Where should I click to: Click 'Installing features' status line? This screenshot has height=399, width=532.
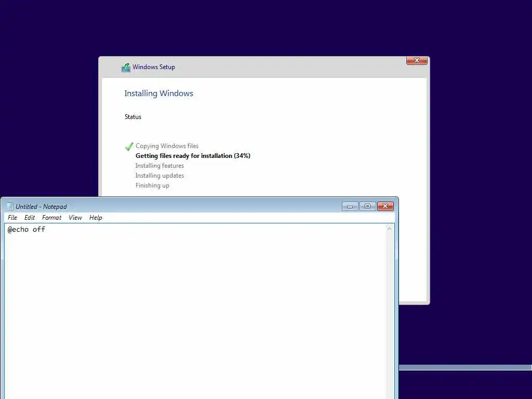[x=159, y=166]
